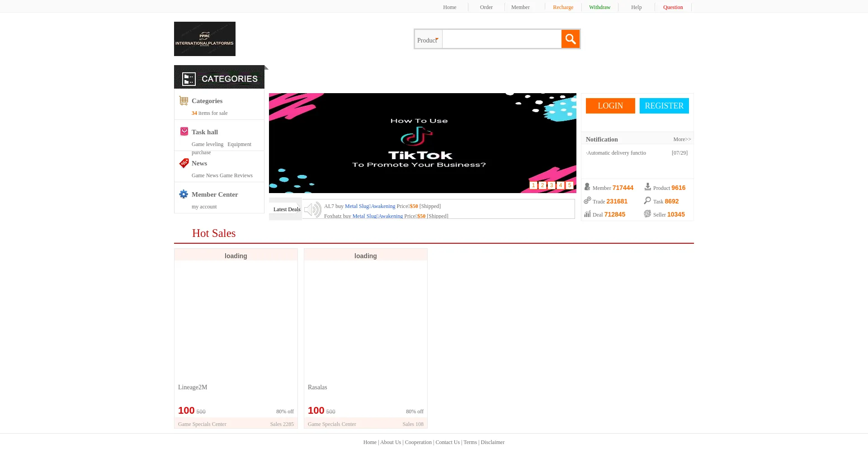Click Game Specials Center under Rasalas

pos(332,424)
